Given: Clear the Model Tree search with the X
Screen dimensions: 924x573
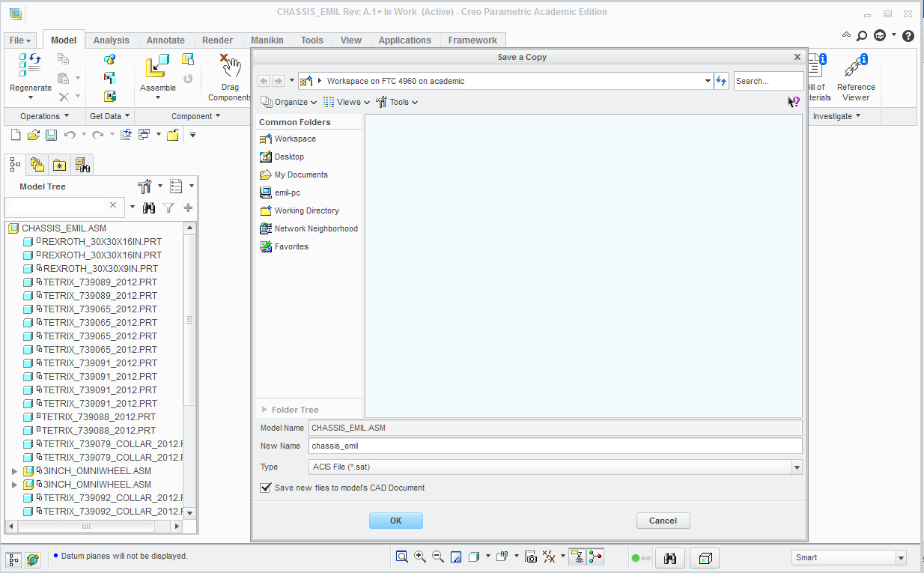Looking at the screenshot, I should pyautogui.click(x=113, y=204).
